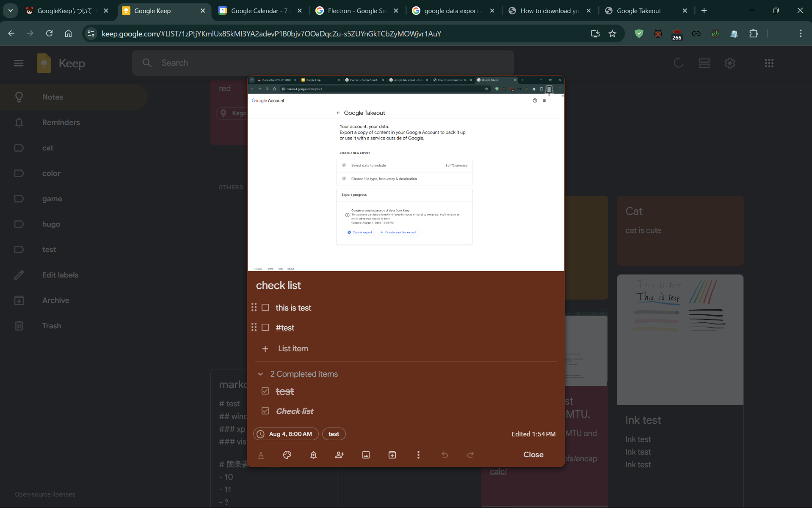Screen dimensions: 812x508
Task: Go to the browser home page
Action: pos(68,33)
